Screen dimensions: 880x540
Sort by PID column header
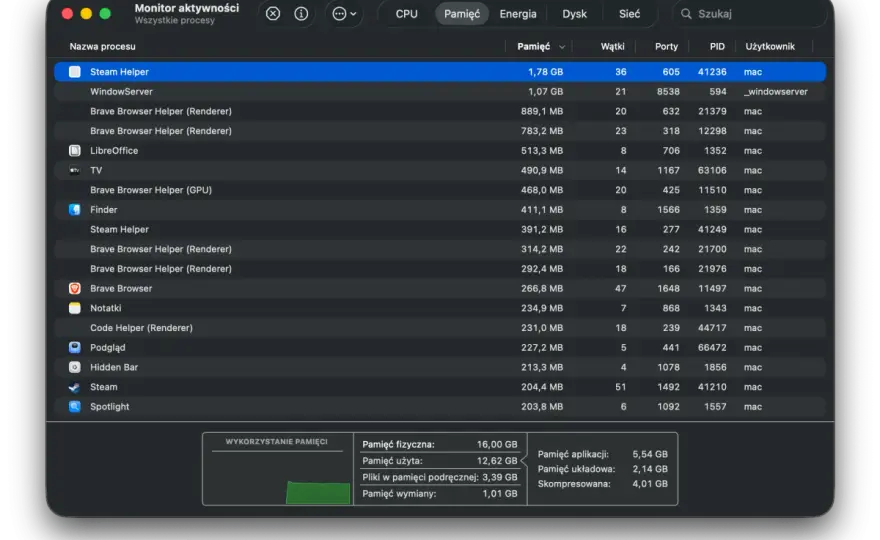(x=717, y=47)
